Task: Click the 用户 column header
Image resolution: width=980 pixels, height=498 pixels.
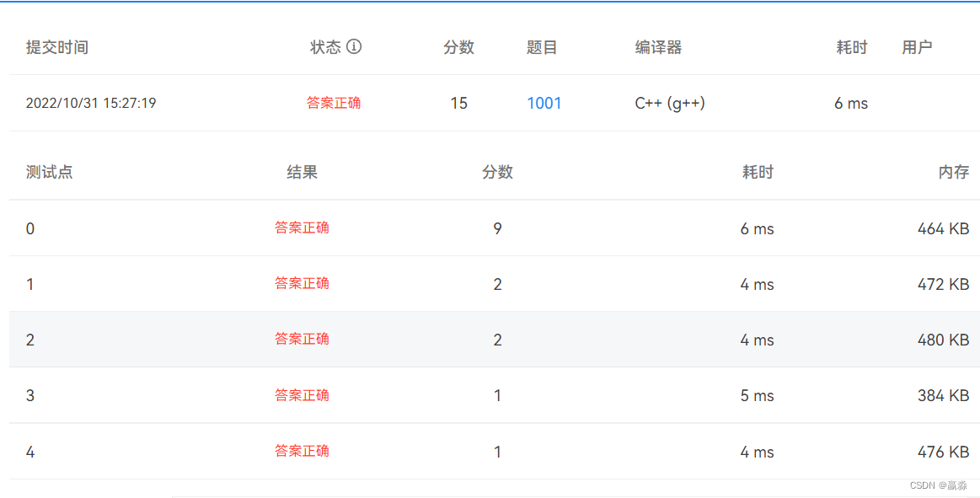Action: point(918,47)
